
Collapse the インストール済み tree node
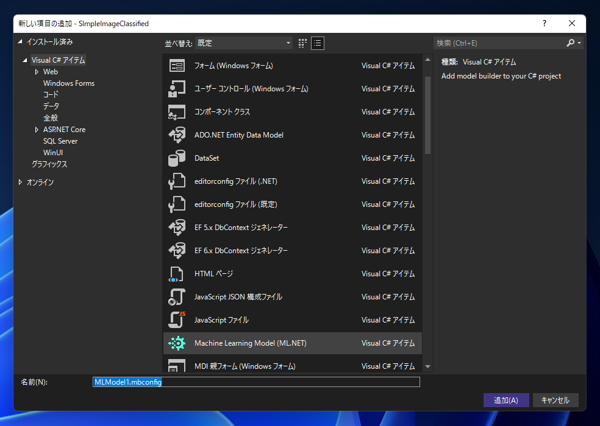tap(20, 42)
